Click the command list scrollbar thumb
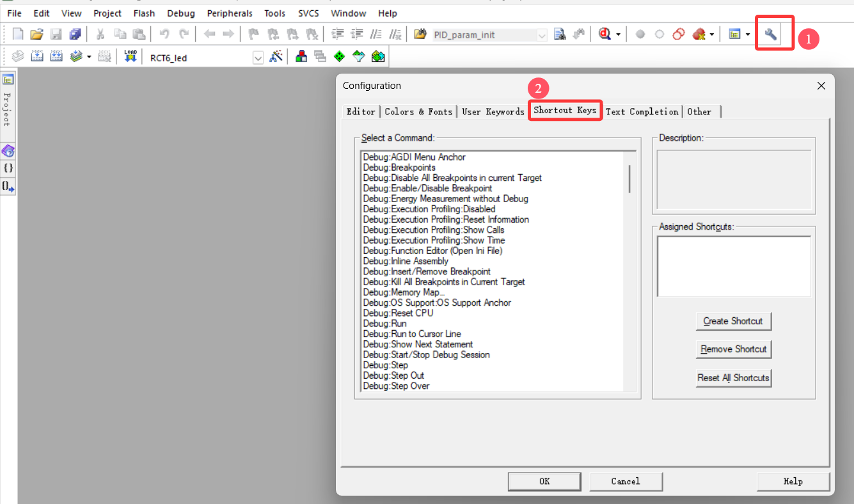Viewport: 854px width, 504px height. (x=629, y=178)
